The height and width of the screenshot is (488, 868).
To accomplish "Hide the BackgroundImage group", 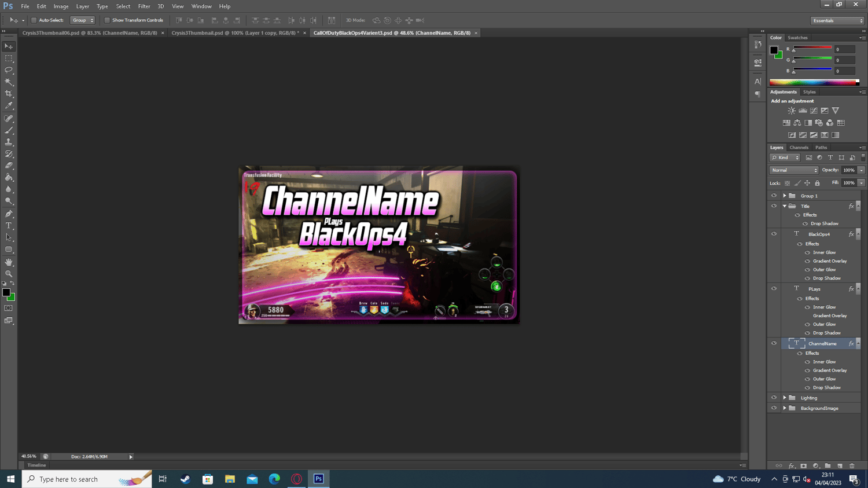I will coord(774,408).
